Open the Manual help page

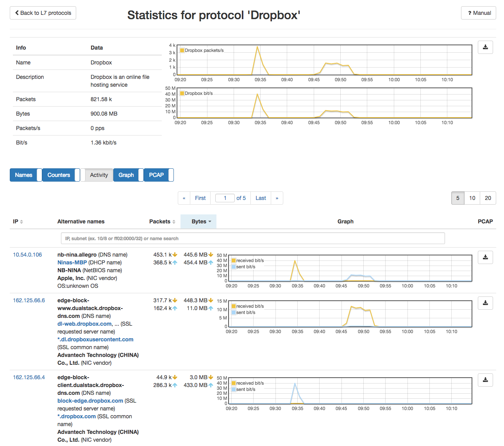point(479,13)
